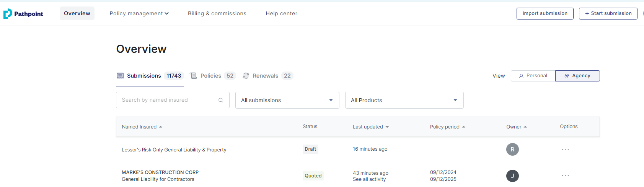The image size is (644, 187).
Task: Sort by Owner column arrow
Action: pos(525,127)
